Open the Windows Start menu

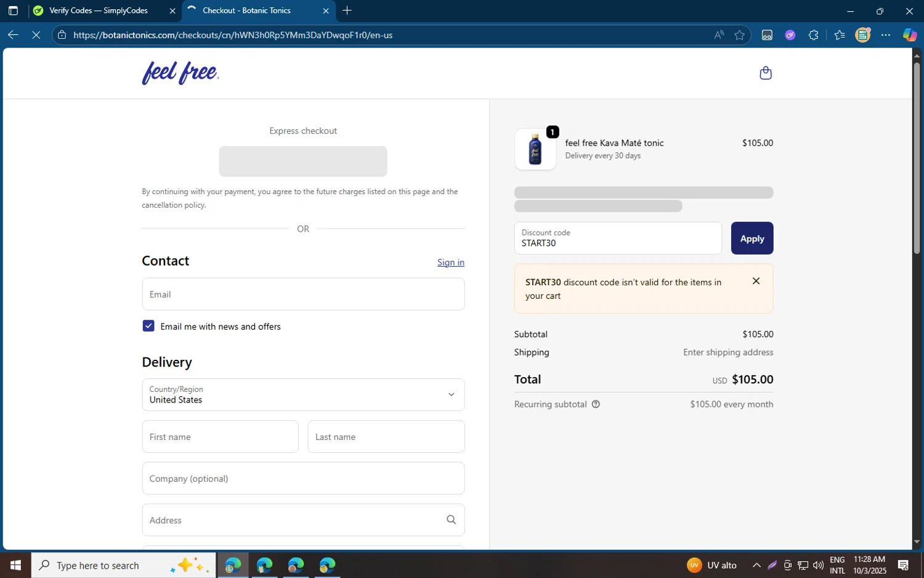[15, 565]
